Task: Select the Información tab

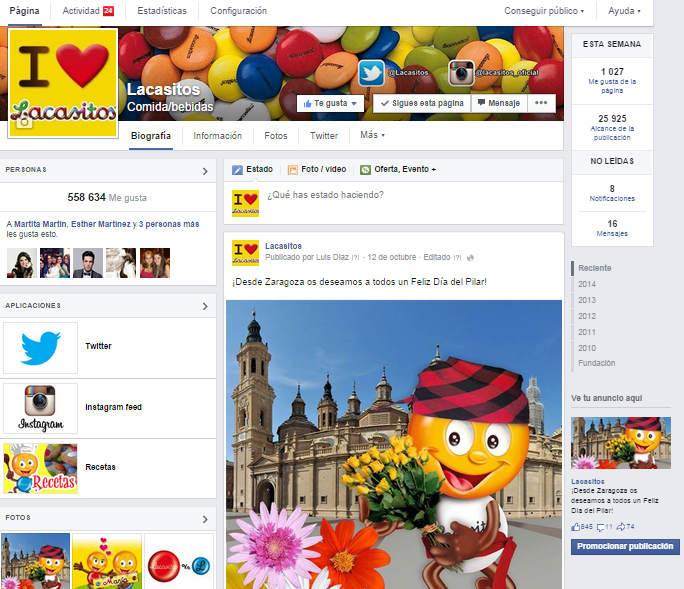Action: (x=218, y=136)
